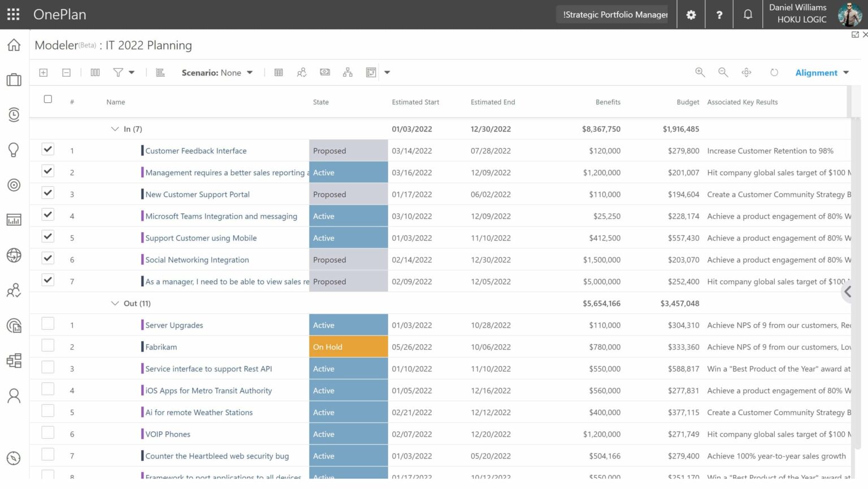868x489 pixels.
Task: Sort by the Budget column header
Action: pos(688,102)
